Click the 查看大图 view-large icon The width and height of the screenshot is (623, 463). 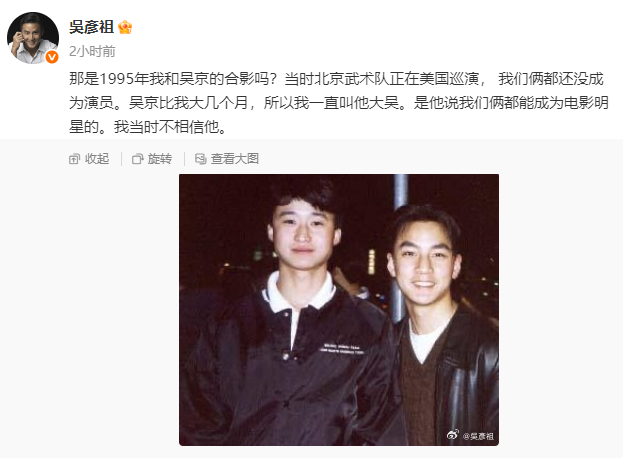201,159
